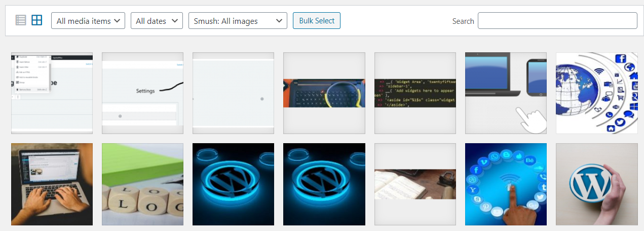Select the second glowing WordPress logo thumbnail

coord(324,184)
